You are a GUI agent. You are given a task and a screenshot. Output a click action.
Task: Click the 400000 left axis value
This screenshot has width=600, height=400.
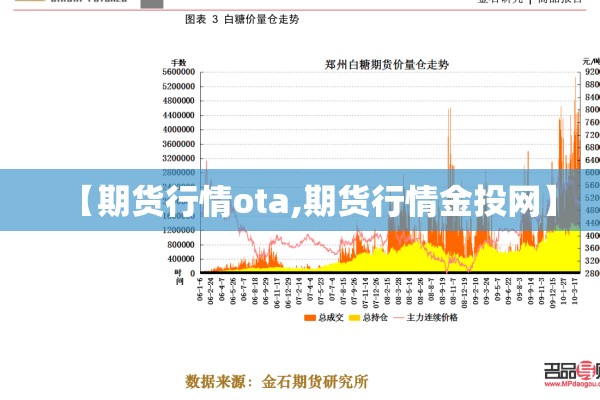pyautogui.click(x=181, y=259)
